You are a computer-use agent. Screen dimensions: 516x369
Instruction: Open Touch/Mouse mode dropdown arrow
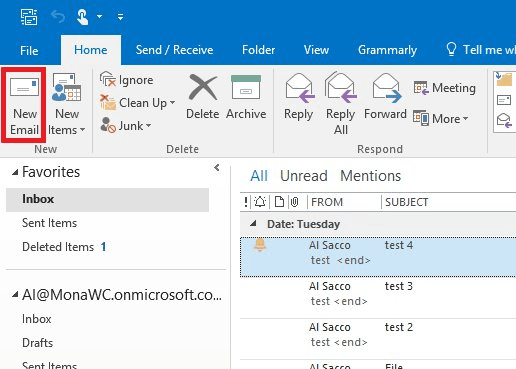99,16
